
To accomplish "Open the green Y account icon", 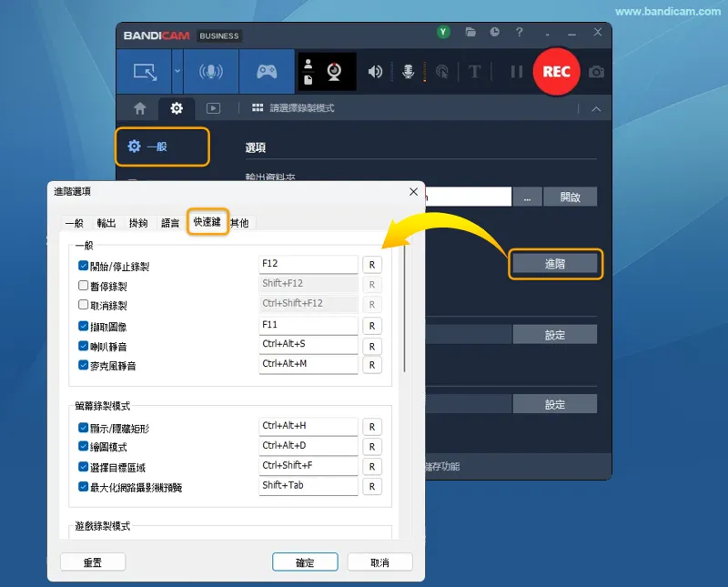I will coord(443,32).
